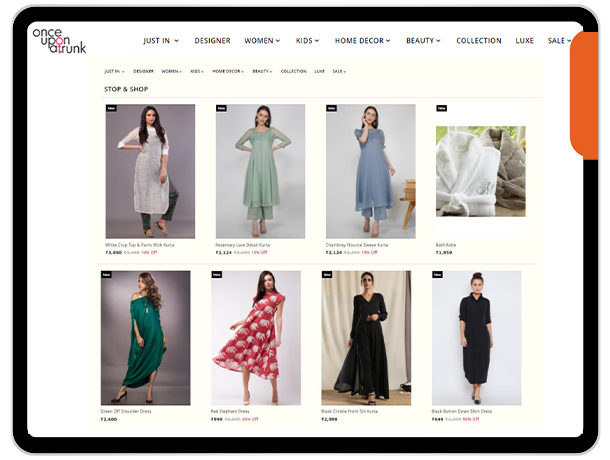The width and height of the screenshot is (610, 460).
Task: Click the Rosemary Lace Detail Kurta title
Action: tap(242, 245)
